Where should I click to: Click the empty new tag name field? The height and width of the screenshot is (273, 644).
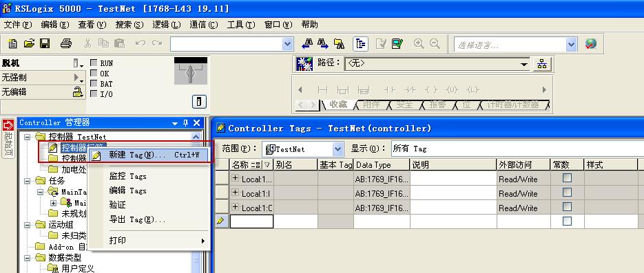[252, 221]
